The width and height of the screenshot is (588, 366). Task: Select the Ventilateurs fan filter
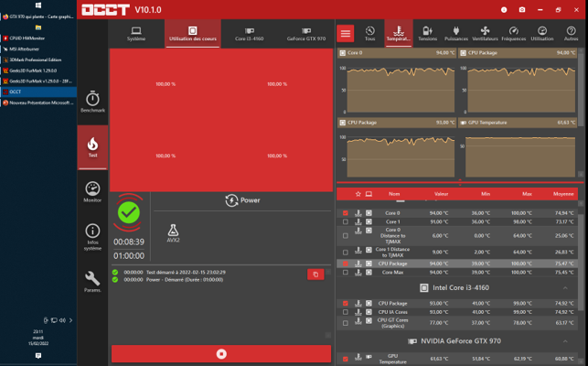click(x=485, y=34)
